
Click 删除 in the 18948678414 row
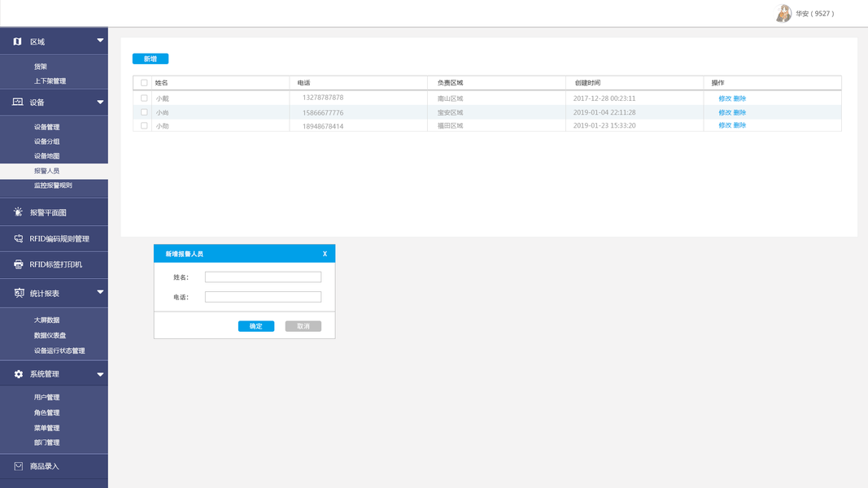(739, 125)
